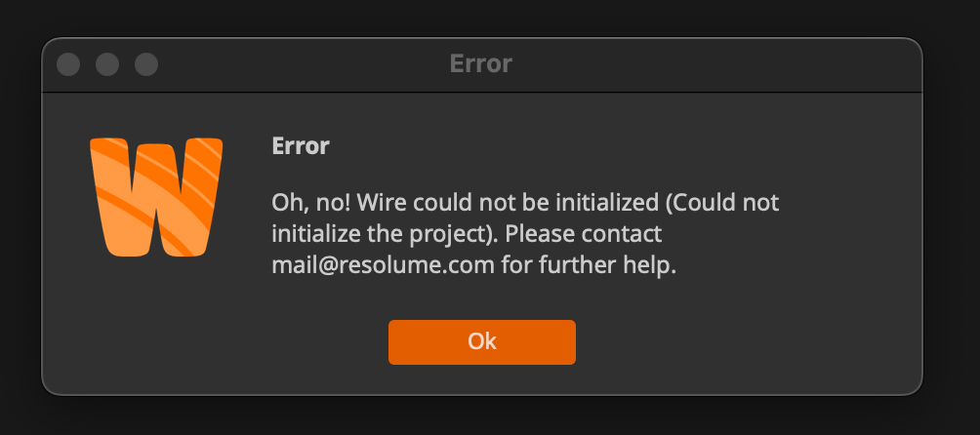Click the word "help" ending the message
This screenshot has width=980, height=435.
point(650,265)
